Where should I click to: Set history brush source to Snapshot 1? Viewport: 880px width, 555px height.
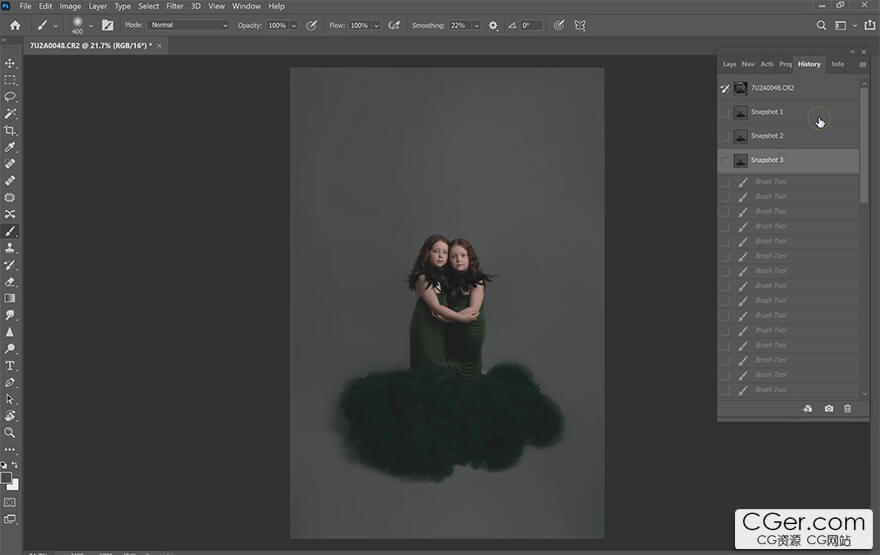coord(725,112)
